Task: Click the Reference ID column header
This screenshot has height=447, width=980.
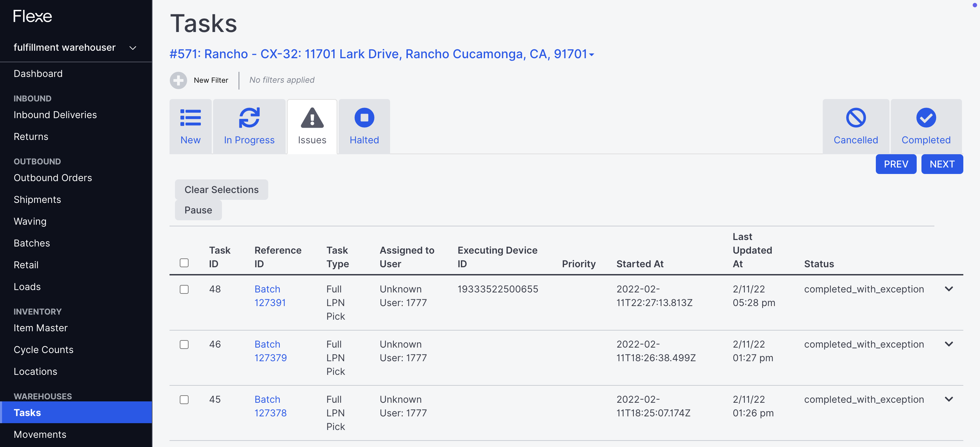Action: point(278,257)
